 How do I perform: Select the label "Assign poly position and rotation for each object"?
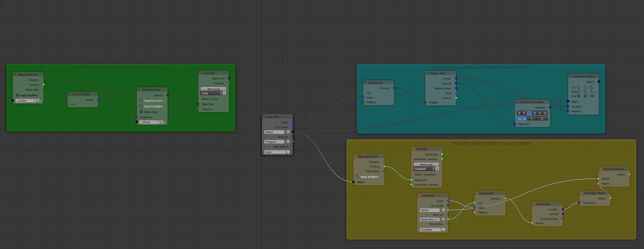[x=481, y=67]
